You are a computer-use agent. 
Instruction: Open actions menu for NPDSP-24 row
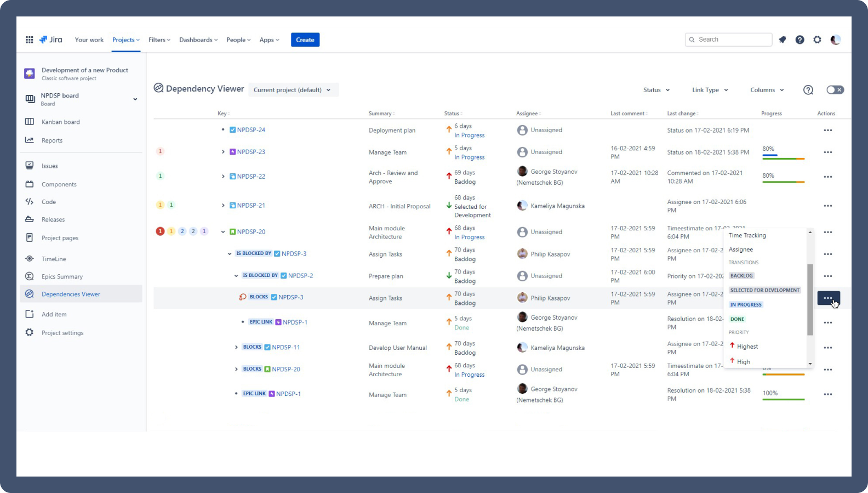pos(828,130)
